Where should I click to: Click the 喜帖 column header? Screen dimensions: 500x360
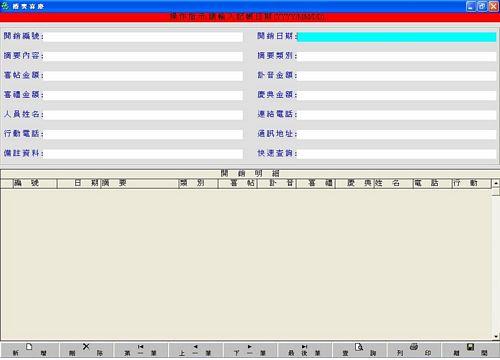coord(238,183)
